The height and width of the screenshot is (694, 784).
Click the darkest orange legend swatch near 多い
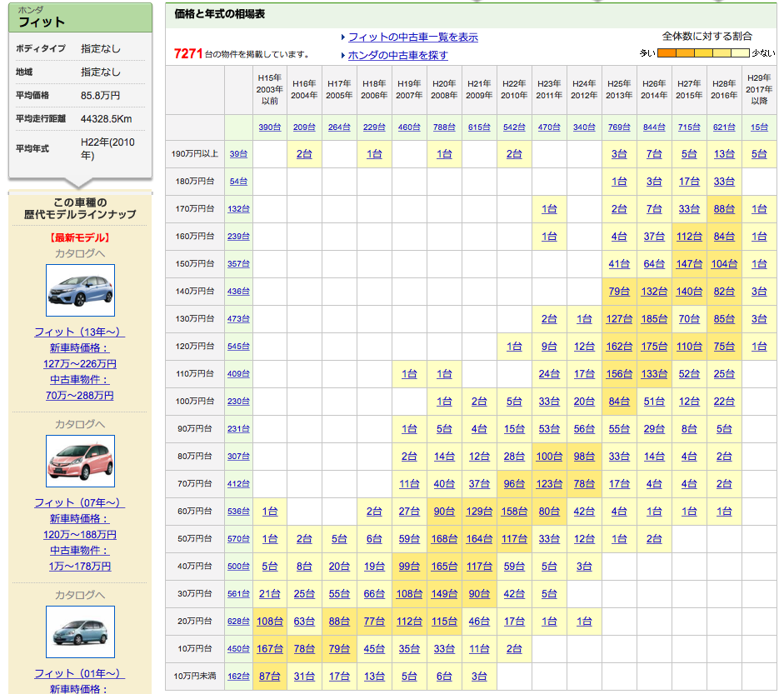[667, 53]
